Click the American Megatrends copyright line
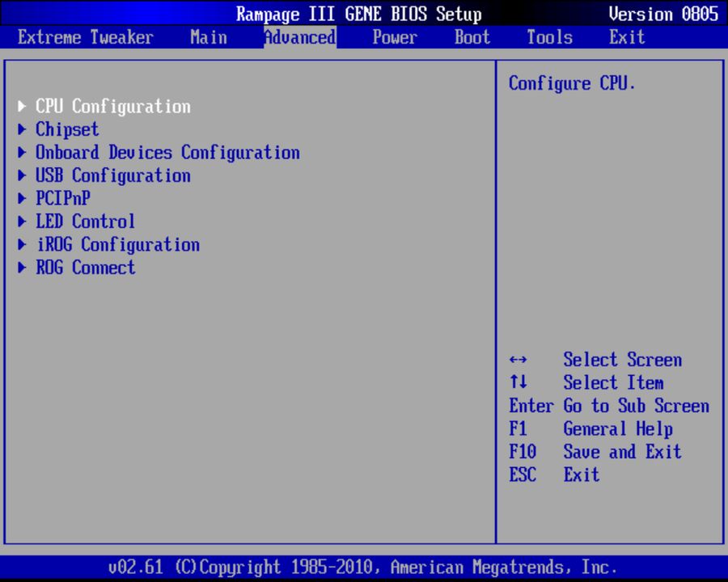 (363, 567)
